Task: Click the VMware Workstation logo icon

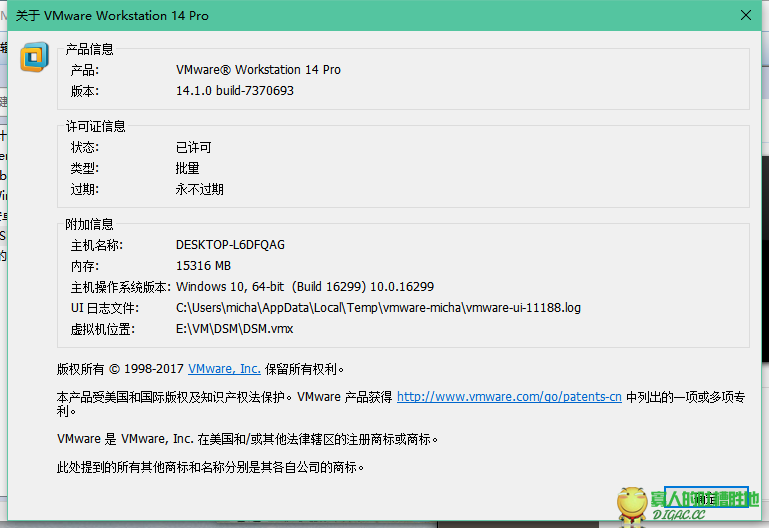Action: pos(34,57)
